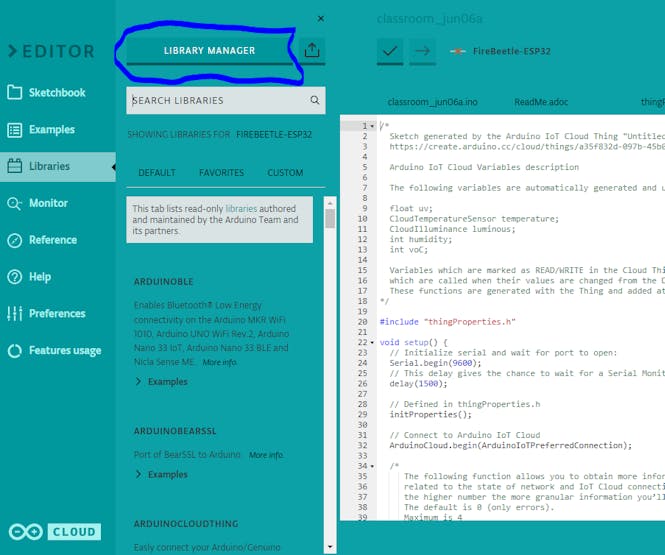
Task: Click the board connection status icon
Action: tap(458, 51)
